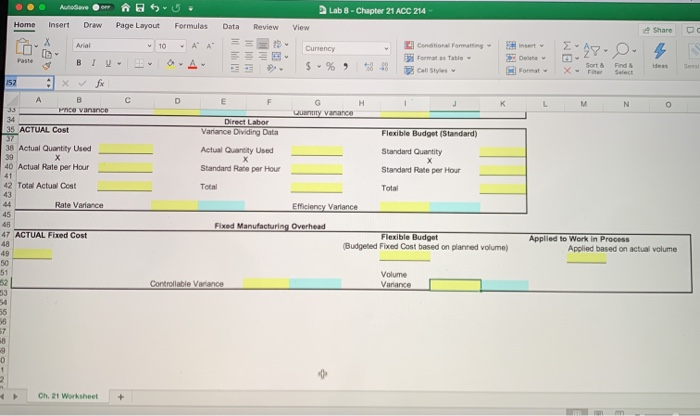Open Cell Styles gallery
The width and height of the screenshot is (700, 416).
tap(430, 71)
